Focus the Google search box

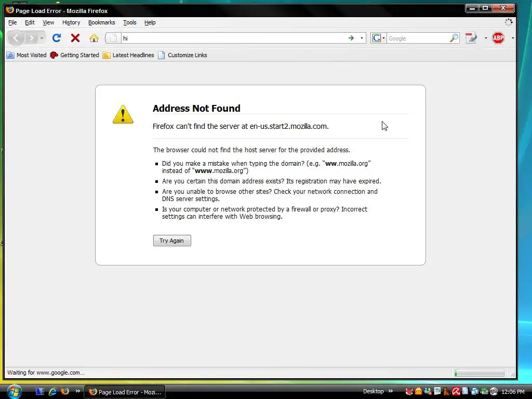(x=418, y=38)
